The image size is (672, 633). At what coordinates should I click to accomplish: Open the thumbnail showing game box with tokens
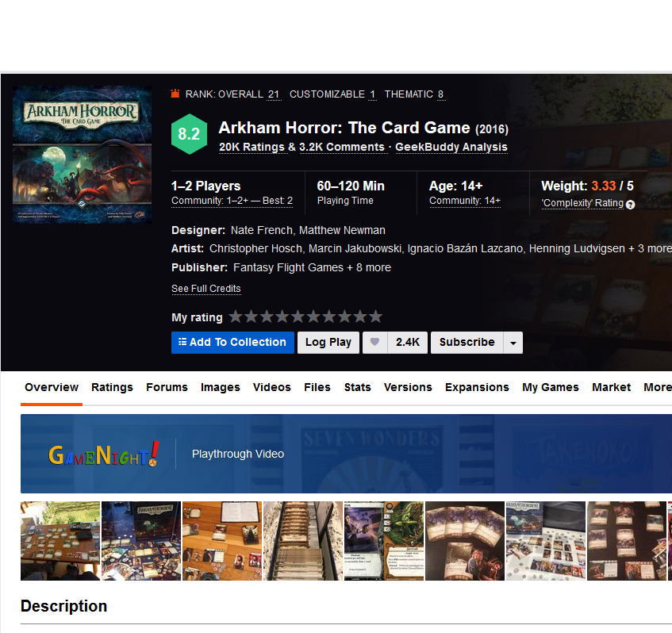(x=141, y=541)
